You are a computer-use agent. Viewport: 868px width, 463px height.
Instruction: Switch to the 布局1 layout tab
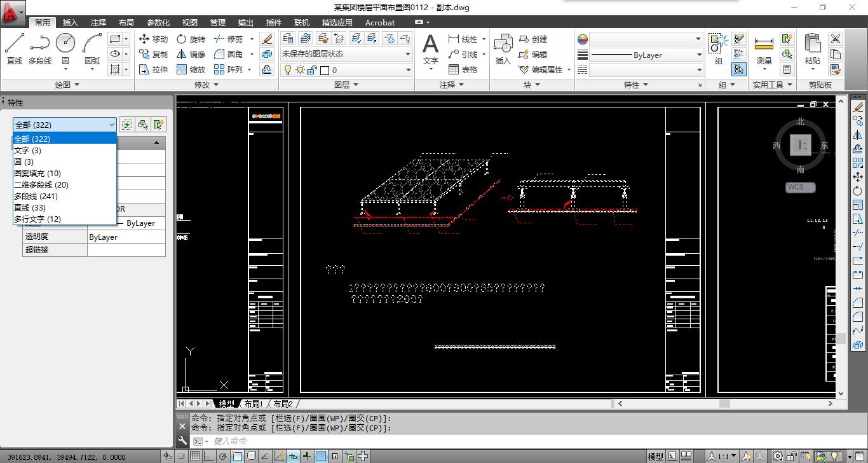(253, 404)
